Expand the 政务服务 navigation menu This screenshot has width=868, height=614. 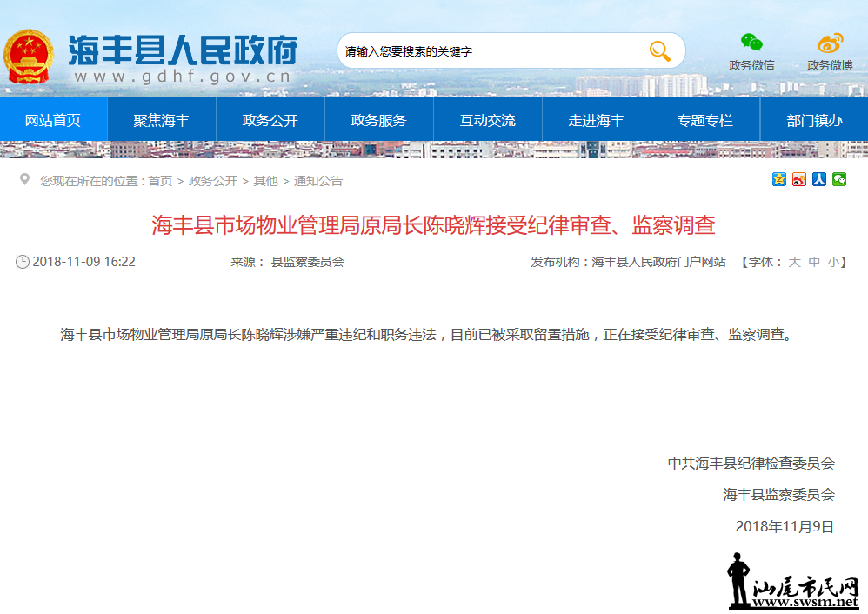pyautogui.click(x=378, y=120)
